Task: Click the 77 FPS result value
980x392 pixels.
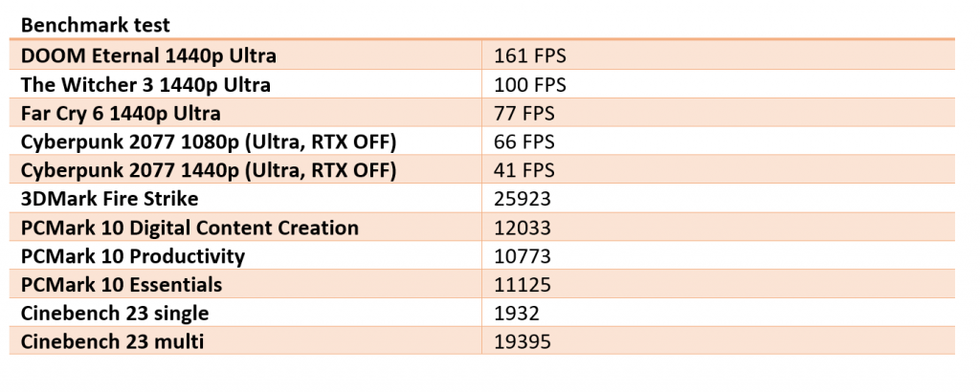Action: 524,113
